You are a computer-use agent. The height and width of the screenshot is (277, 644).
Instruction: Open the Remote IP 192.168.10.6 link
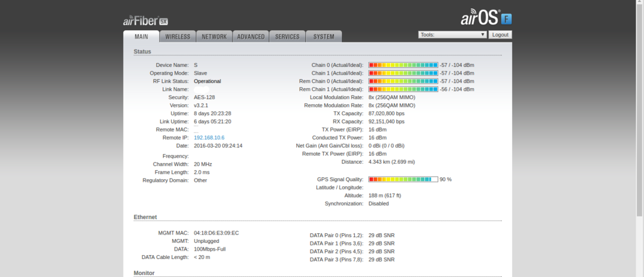[x=209, y=138]
